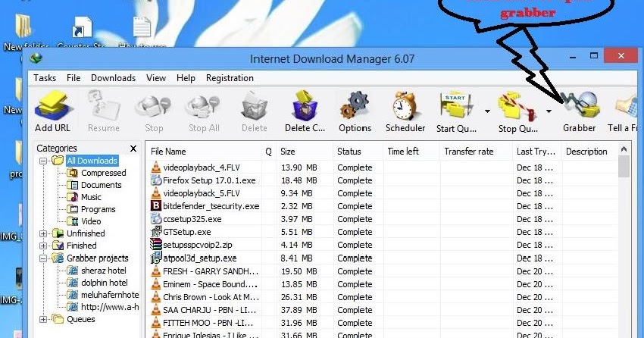Close the Categories panel
Viewport: 644px width, 338px height.
(133, 149)
